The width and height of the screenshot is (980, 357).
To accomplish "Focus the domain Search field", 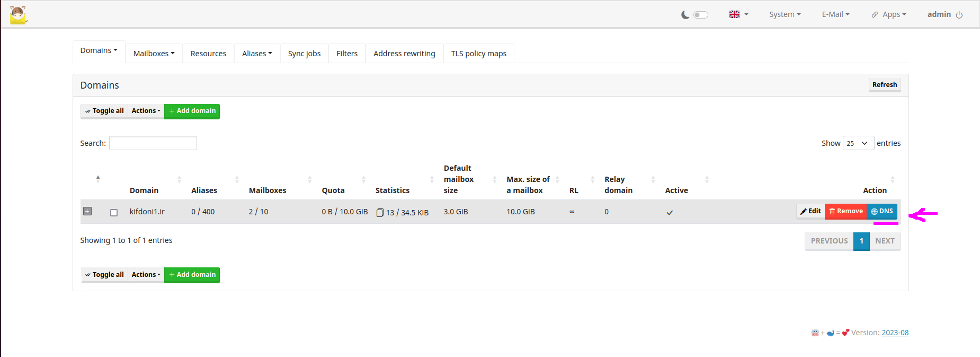I will tap(153, 143).
